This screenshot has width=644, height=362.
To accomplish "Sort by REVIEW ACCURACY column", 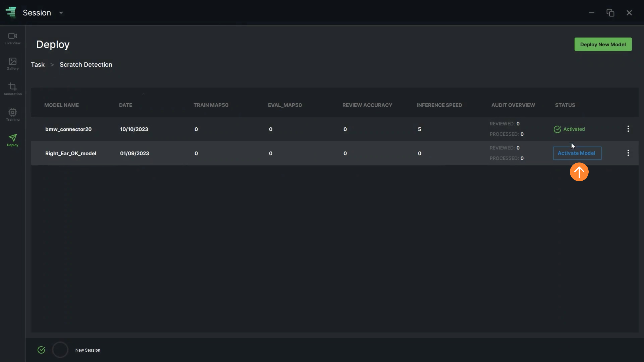I will click(x=367, y=105).
